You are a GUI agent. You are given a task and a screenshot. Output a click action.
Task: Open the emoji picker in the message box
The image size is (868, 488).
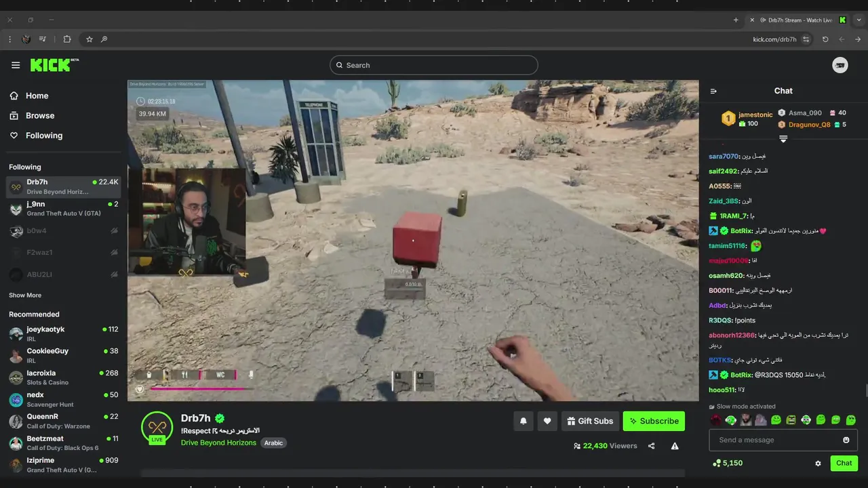[x=846, y=440]
